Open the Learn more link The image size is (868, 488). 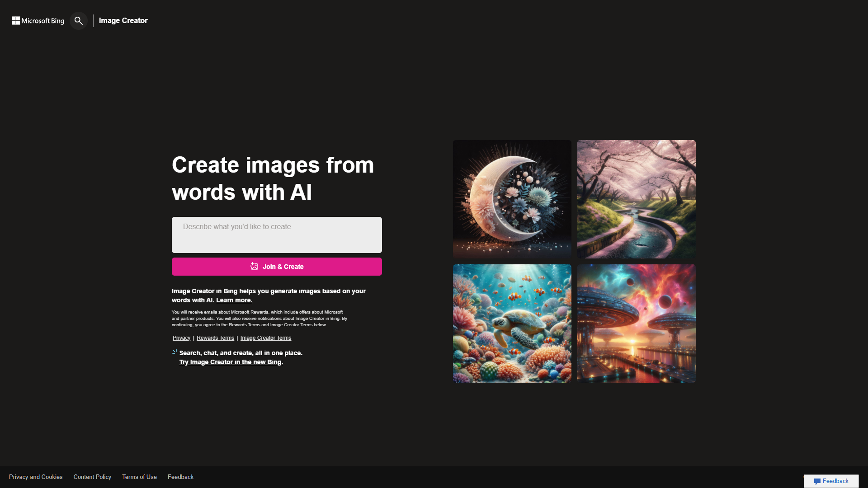point(234,300)
